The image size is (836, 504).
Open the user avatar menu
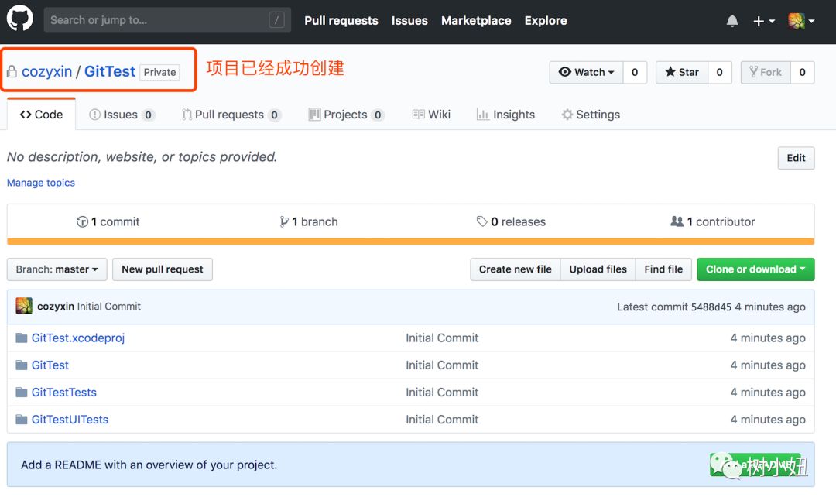coord(801,21)
